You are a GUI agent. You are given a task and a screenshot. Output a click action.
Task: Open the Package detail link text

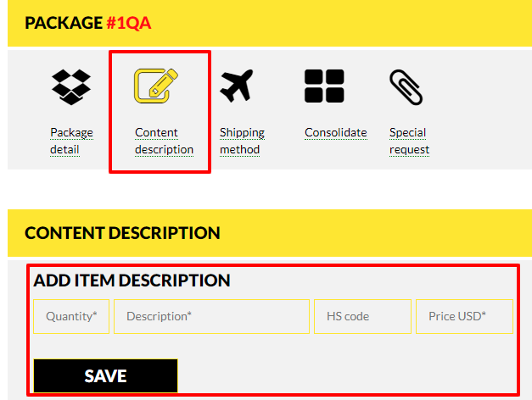pyautogui.click(x=71, y=141)
